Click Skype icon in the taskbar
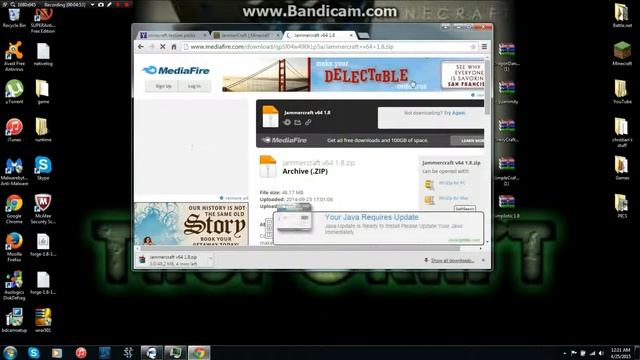640x360 pixels. [x=34, y=353]
